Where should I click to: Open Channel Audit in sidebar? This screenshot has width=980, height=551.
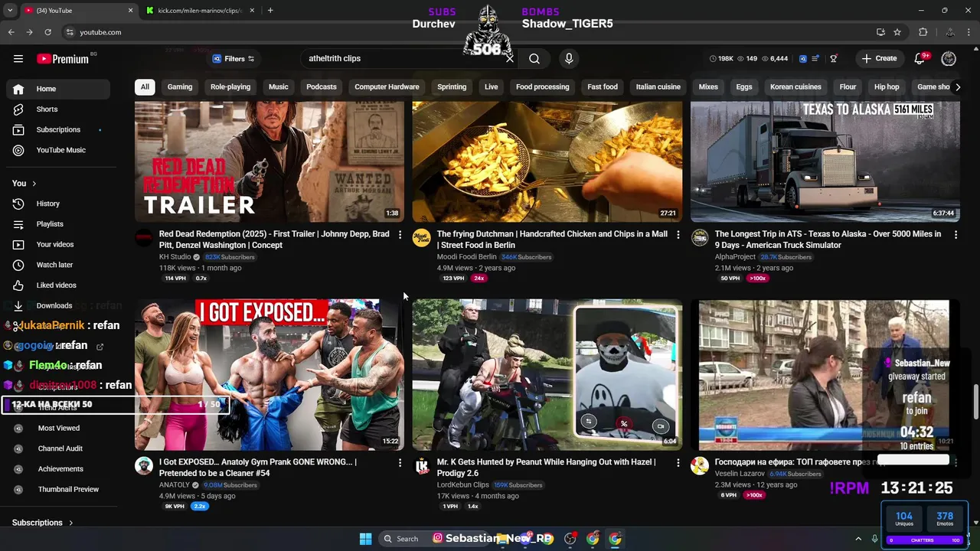(58, 448)
